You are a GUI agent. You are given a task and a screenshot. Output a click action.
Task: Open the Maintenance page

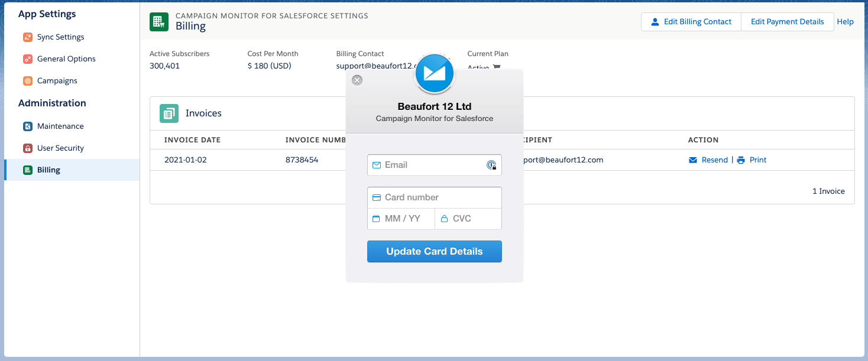60,126
